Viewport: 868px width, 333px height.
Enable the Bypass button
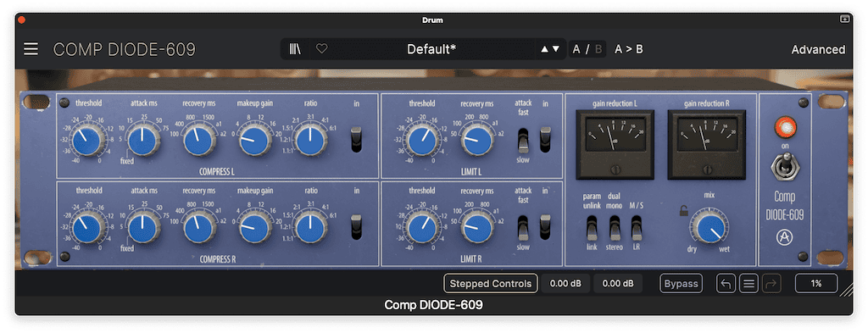point(681,284)
